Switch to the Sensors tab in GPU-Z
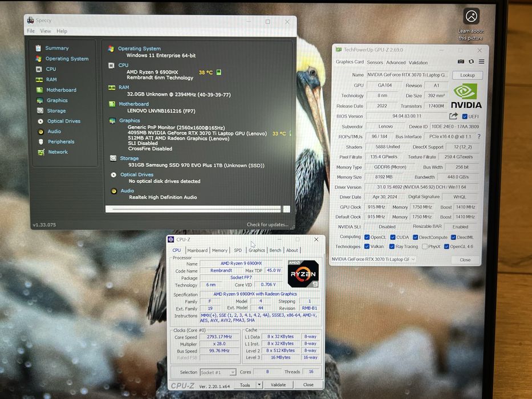Screen dimensions: 532x399 [x=375, y=63]
